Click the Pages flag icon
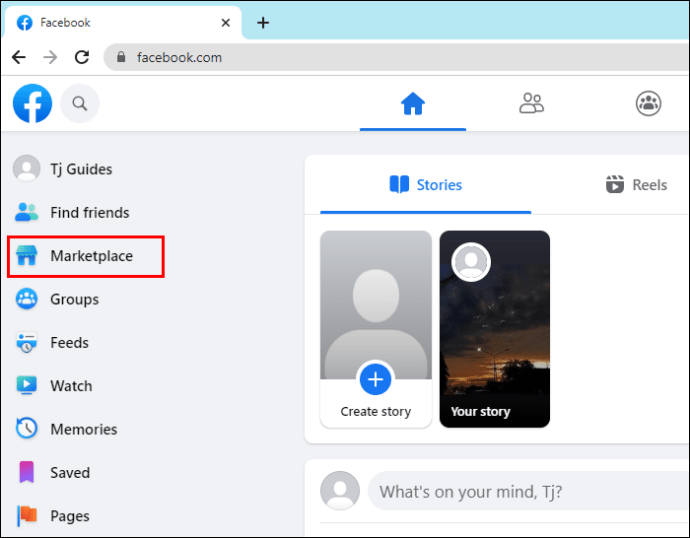Viewport: 690px width, 538px height. coord(27,516)
